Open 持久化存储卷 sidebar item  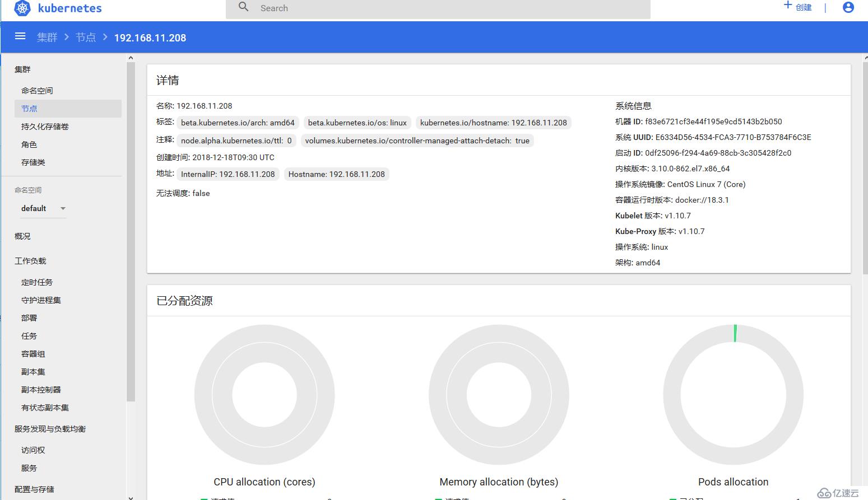pos(45,127)
